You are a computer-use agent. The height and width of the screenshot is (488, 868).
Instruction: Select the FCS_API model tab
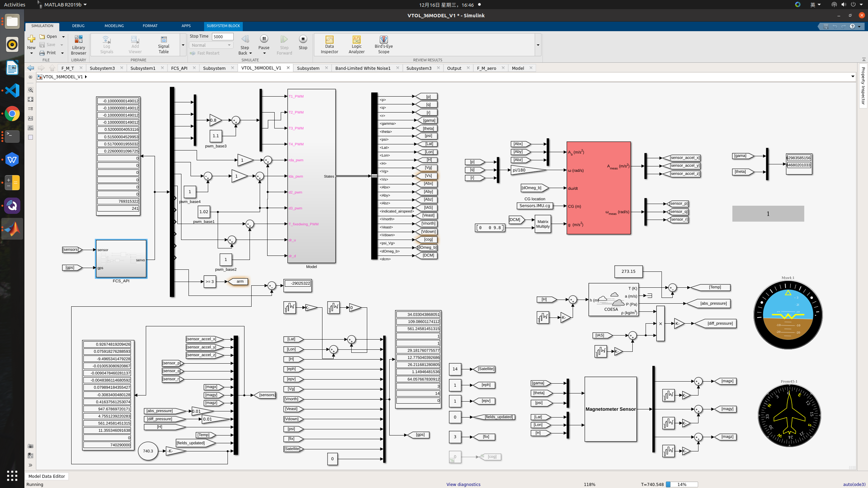[179, 68]
